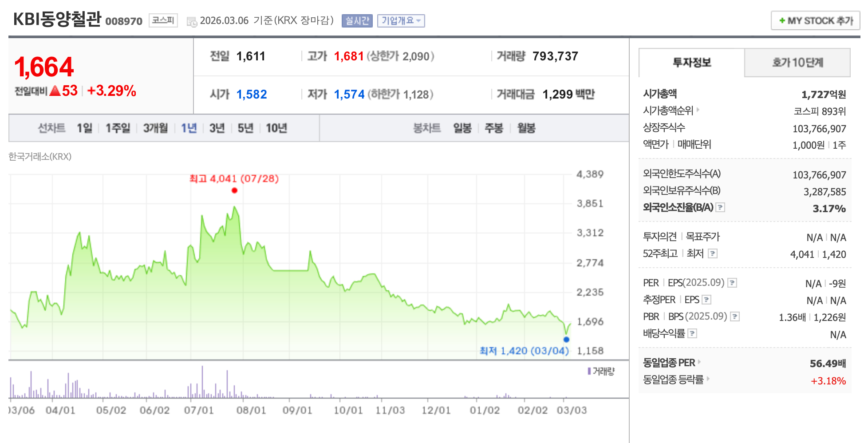Click the 고가 value 1,681
This screenshot has width=868, height=443.
349,56
